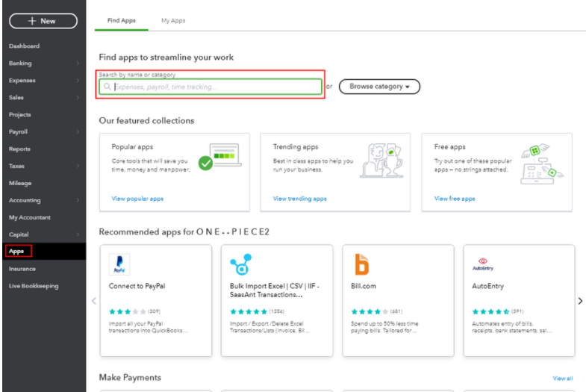Click the Popular apps checkmark illustration

(220, 157)
